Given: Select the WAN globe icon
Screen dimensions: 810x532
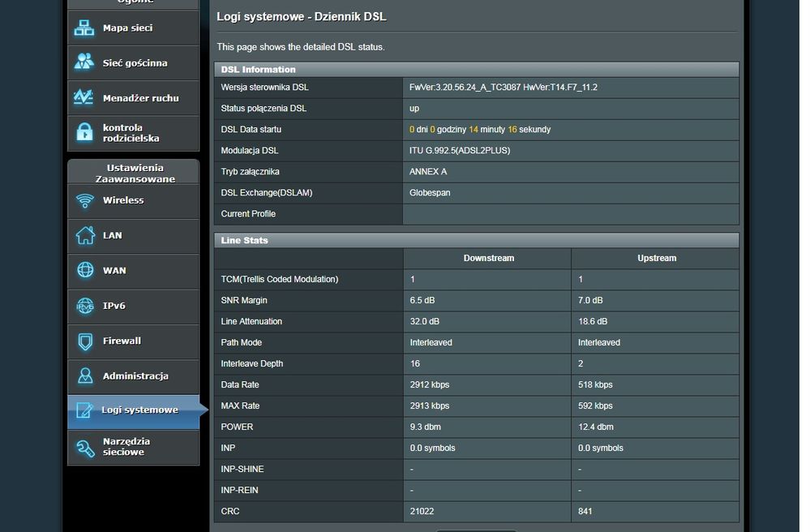Looking at the screenshot, I should click(x=84, y=271).
